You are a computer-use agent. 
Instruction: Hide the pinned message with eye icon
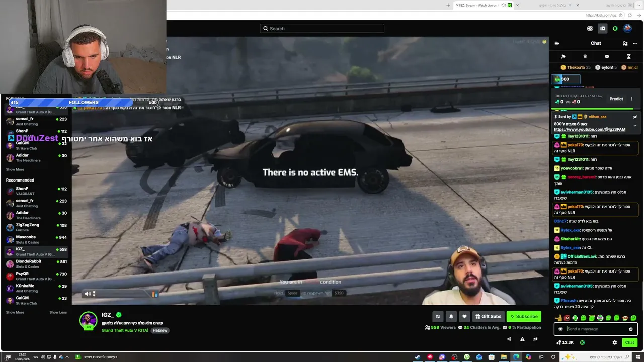pos(635,117)
